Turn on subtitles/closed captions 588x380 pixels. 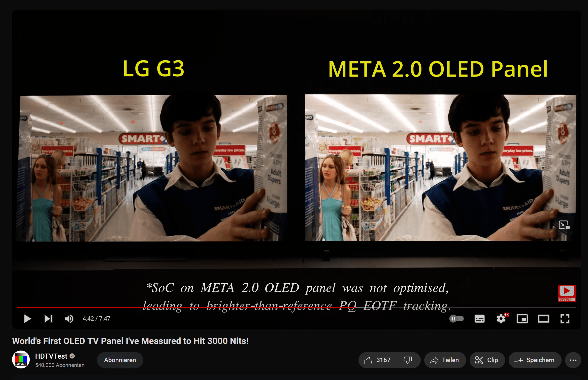479,319
